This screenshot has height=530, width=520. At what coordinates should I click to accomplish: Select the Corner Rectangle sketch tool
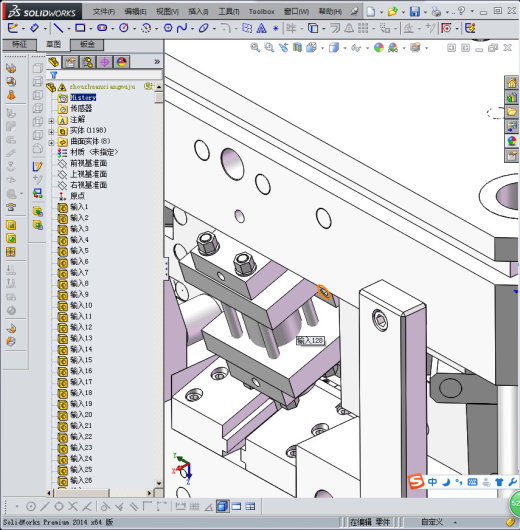click(x=80, y=28)
